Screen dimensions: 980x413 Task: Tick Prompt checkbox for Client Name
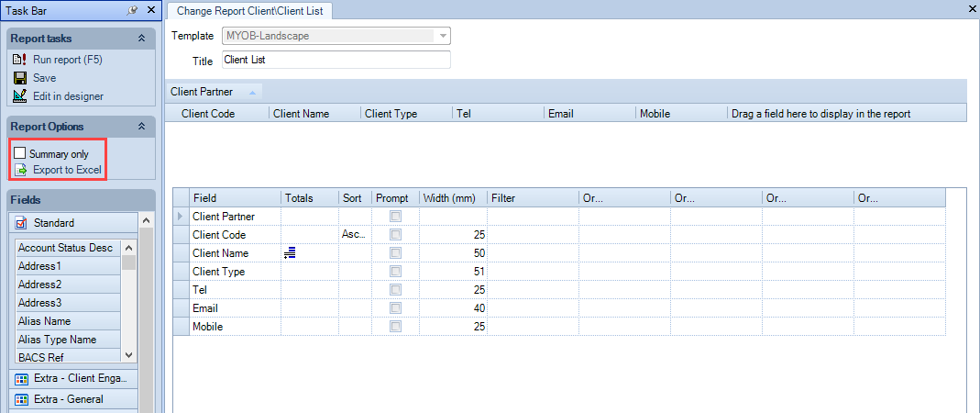coord(396,252)
